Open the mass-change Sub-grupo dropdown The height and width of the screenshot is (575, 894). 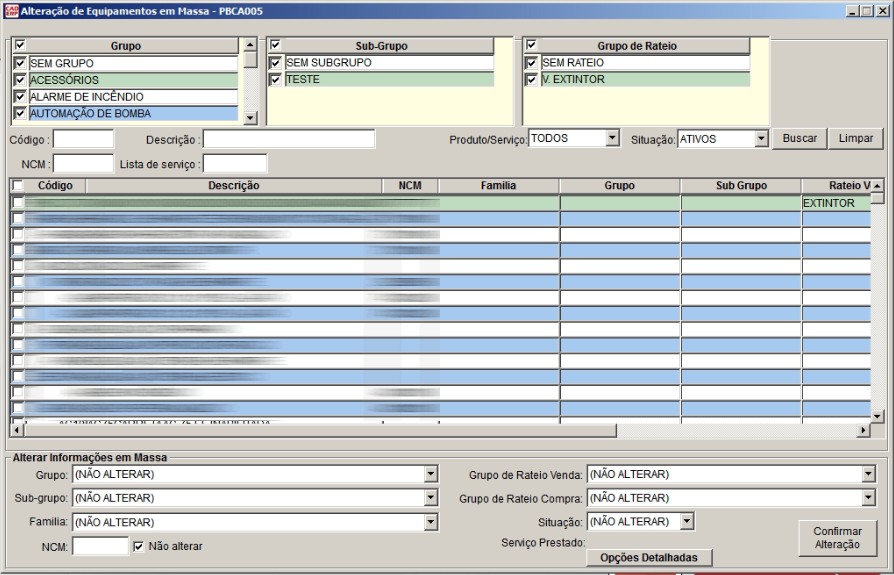tap(431, 498)
